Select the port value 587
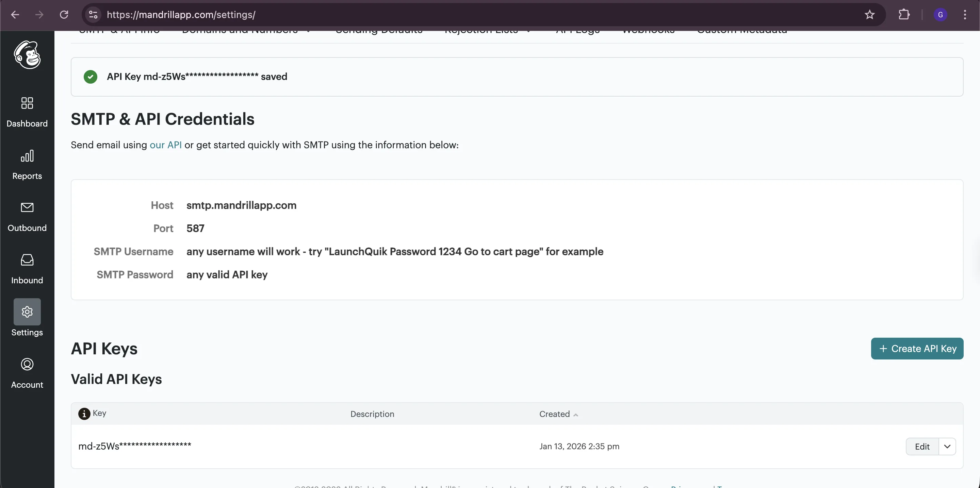980x488 pixels. point(195,229)
